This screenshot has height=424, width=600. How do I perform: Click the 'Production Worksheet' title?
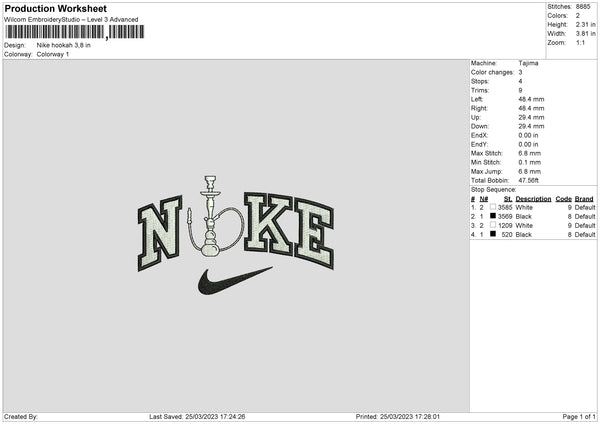click(x=55, y=8)
